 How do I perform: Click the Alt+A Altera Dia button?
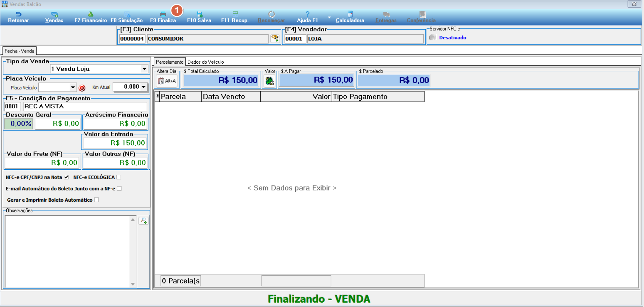point(167,81)
